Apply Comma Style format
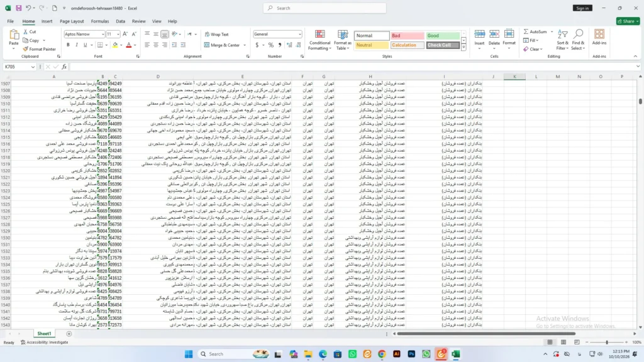Viewport: 644px width, 362px height. 280,45
